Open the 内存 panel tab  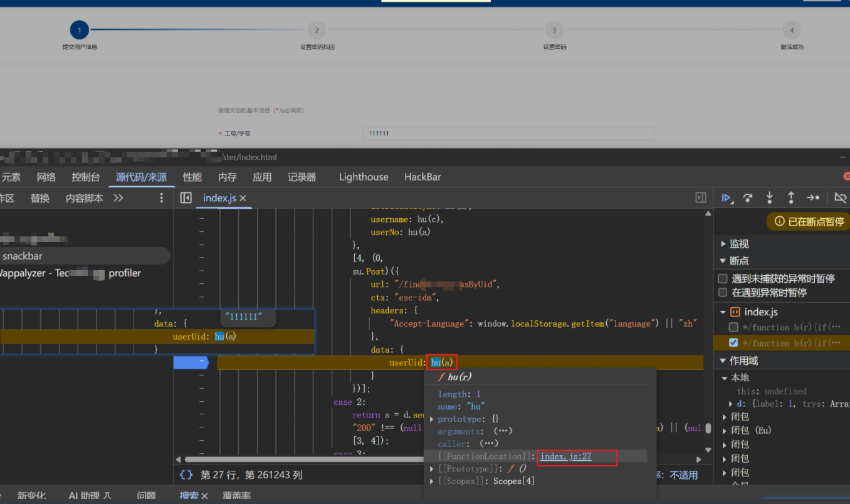point(228,177)
